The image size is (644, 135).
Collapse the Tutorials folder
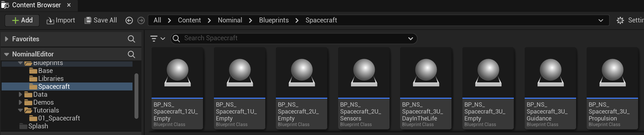(x=20, y=110)
